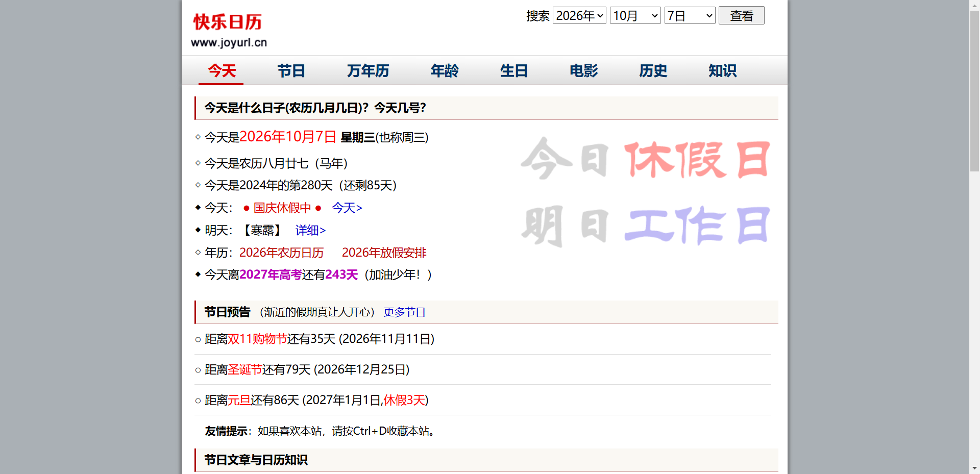Click the www.joyurl.cn site address text
The image size is (980, 474).
[x=229, y=42]
